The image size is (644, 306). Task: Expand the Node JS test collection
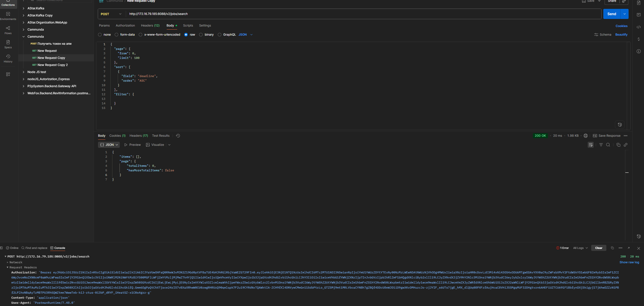[x=23, y=72]
